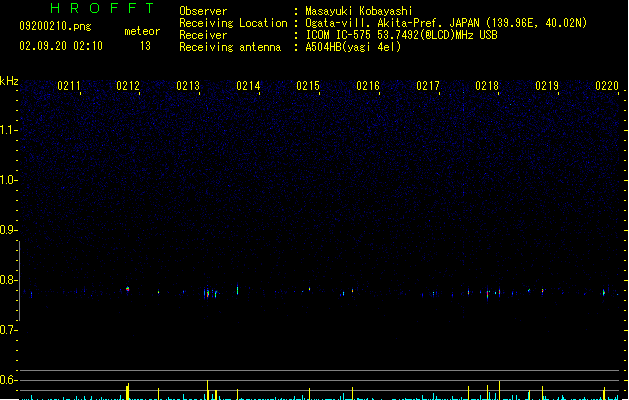Viewport: 629px width, 400px height.
Task: Click the 0.6 frequency axis label
Action: [7, 380]
